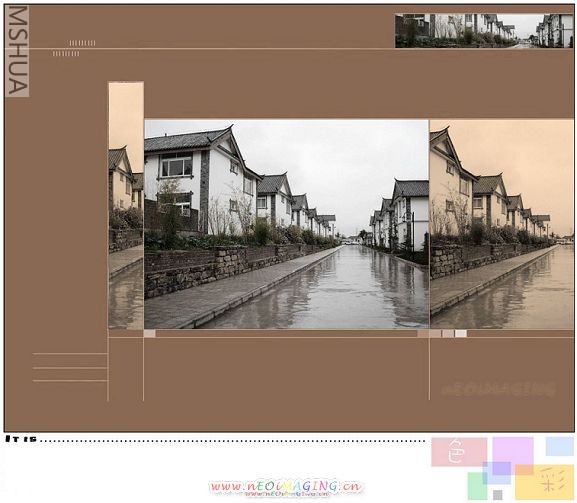Click the upper row of vertical tick marks
This screenshot has width=577, height=503.
point(82,43)
